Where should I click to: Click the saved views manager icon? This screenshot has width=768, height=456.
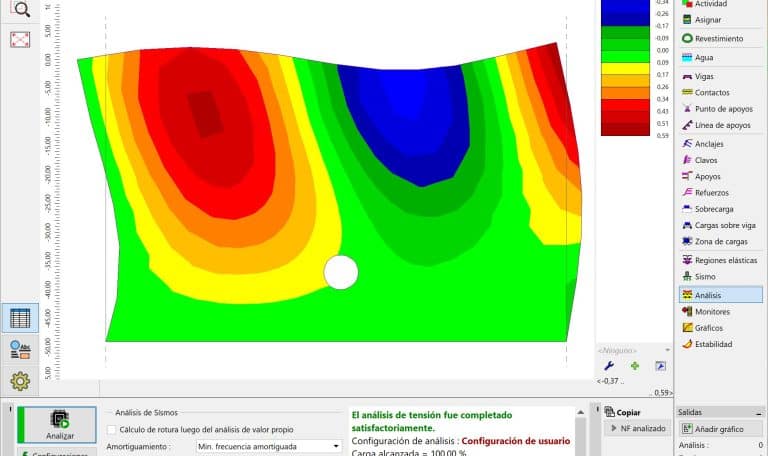pos(660,366)
